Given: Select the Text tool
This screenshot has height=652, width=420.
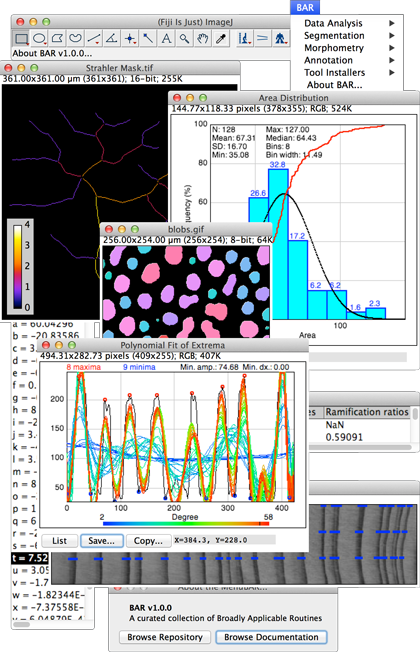Looking at the screenshot, I should [166, 39].
